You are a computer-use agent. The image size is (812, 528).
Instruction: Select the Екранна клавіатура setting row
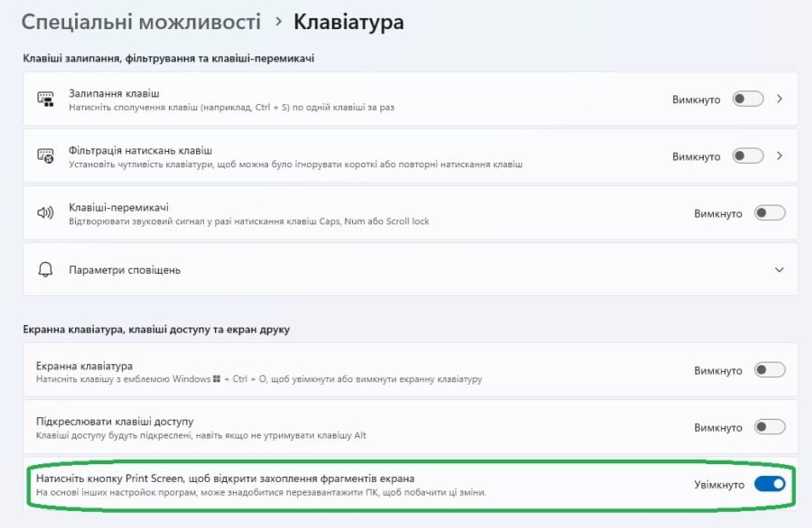coord(410,370)
